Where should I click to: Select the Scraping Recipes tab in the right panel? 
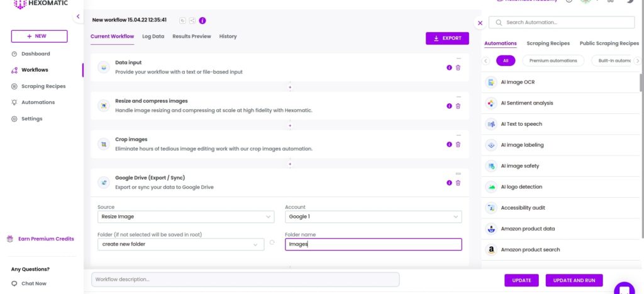tap(548, 43)
